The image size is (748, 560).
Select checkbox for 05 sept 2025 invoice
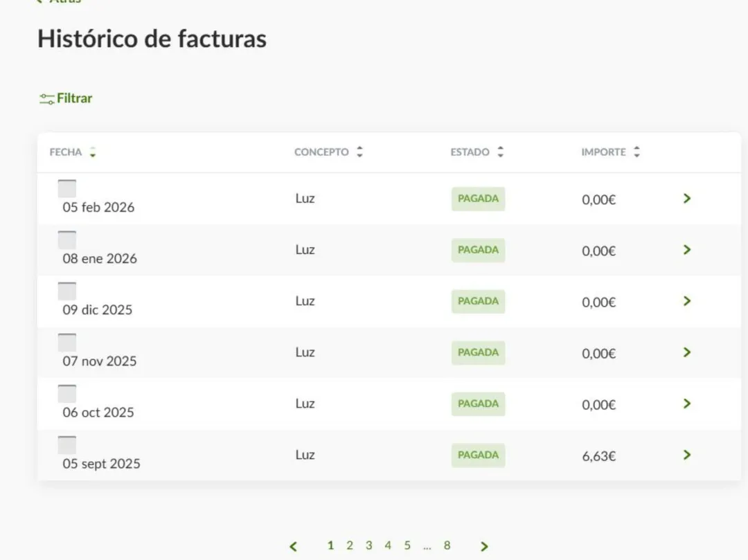(67, 444)
